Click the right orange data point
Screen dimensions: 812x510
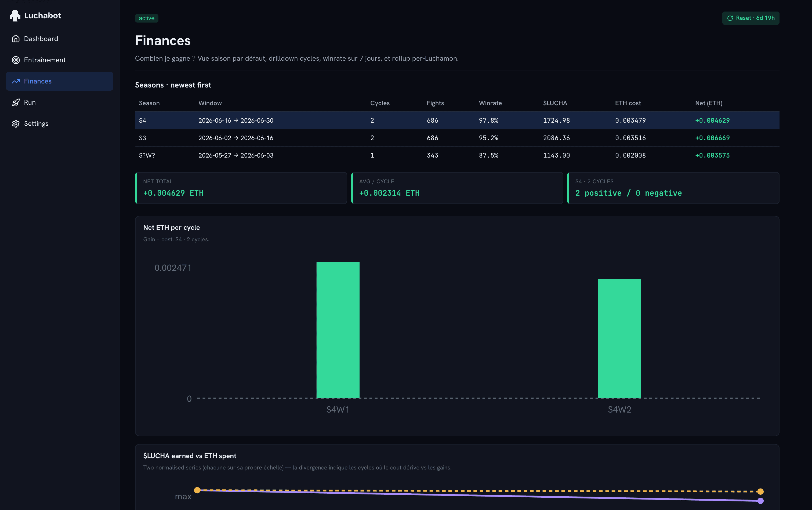[760, 491]
